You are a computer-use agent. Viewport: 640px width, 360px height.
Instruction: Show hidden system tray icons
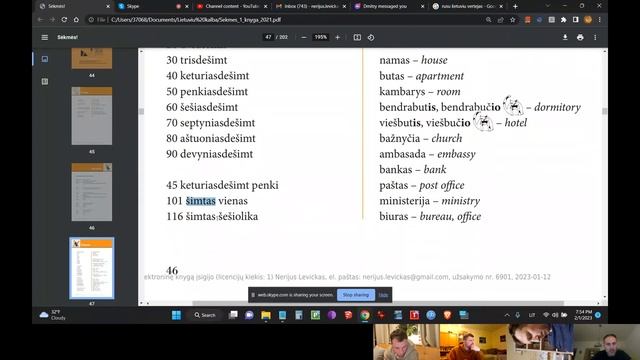point(507,315)
